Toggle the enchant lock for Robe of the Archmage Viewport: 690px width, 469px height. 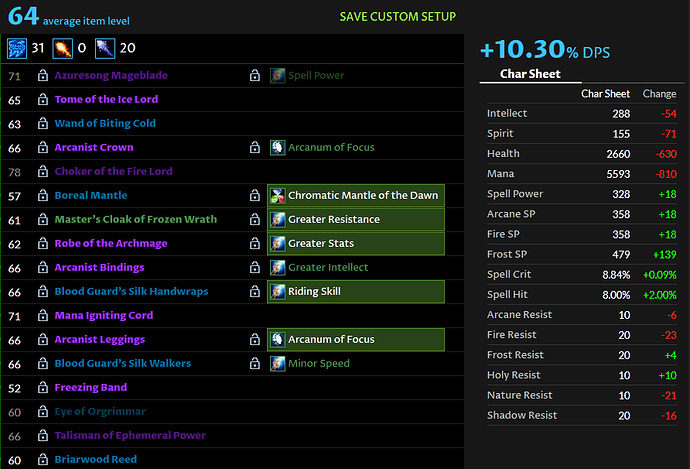255,243
